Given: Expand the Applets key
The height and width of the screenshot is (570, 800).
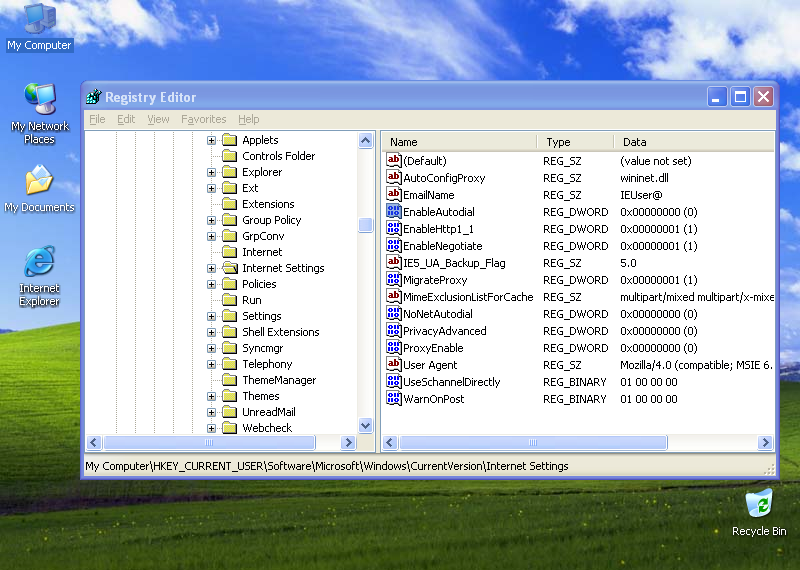Looking at the screenshot, I should click(x=211, y=140).
